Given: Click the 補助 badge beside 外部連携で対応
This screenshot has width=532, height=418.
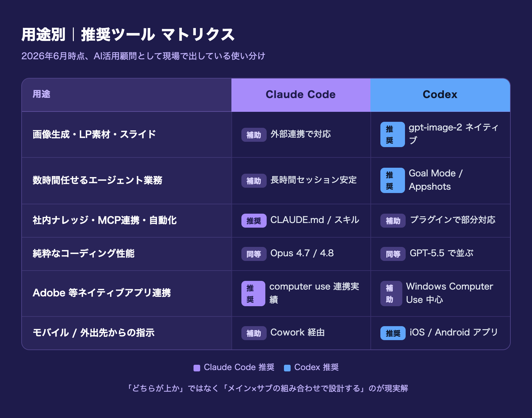Looking at the screenshot, I should (x=254, y=135).
